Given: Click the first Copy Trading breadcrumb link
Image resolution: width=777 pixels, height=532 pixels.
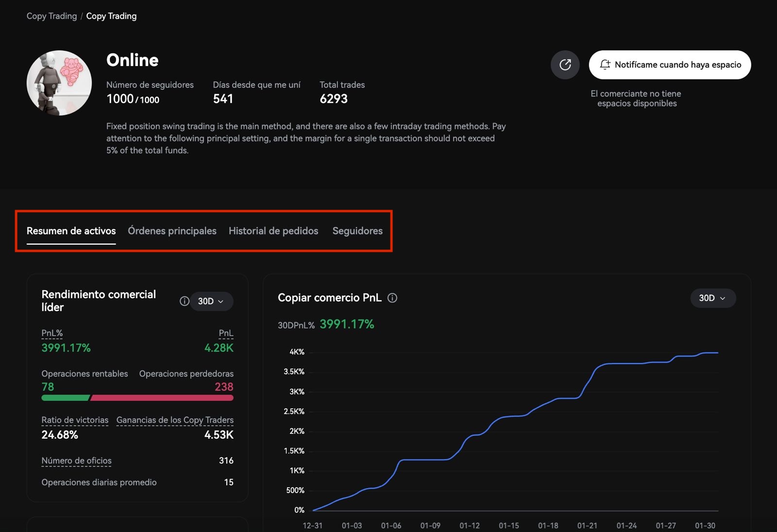Looking at the screenshot, I should click(x=51, y=16).
